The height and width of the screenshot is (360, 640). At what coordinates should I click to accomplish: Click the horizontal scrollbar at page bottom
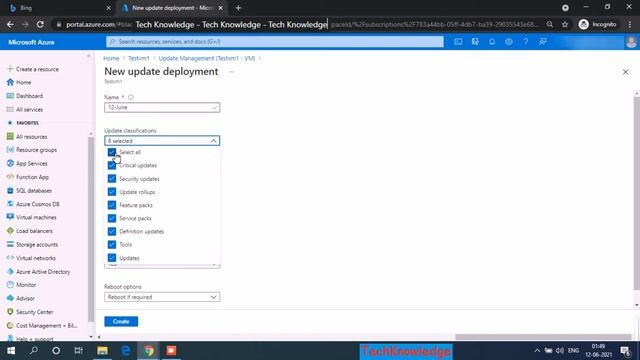coord(543,337)
